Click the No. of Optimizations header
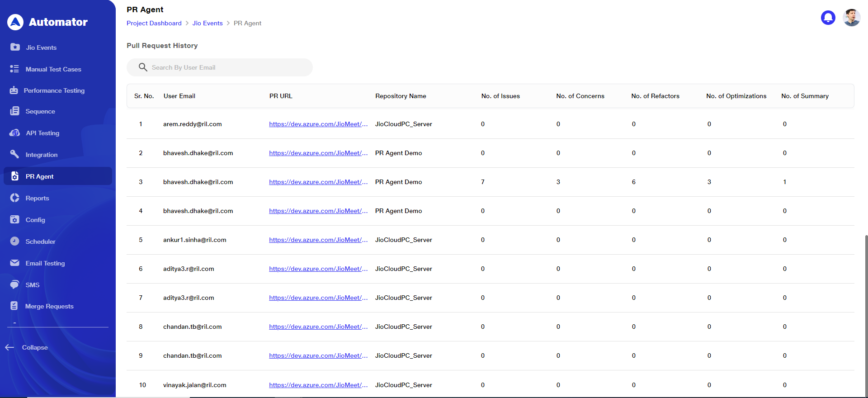Viewport: 868px width, 398px height. 736,96
